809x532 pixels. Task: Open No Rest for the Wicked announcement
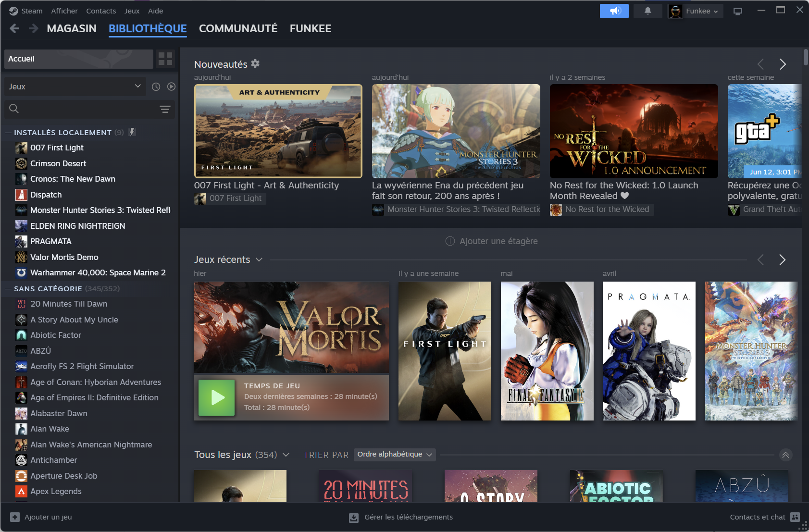coord(634,131)
